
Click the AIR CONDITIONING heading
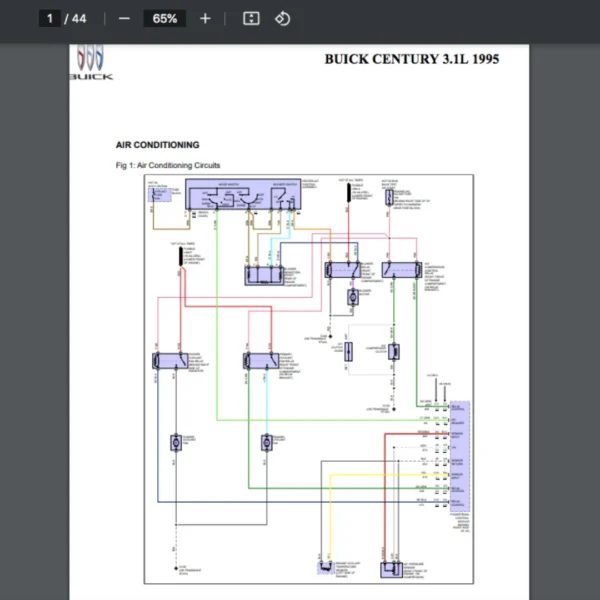[157, 145]
